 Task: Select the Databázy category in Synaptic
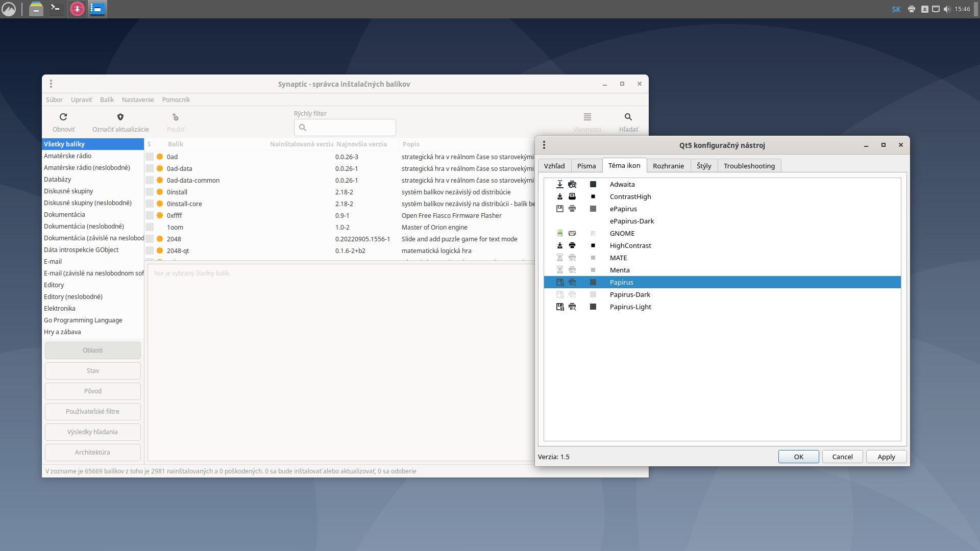(x=93, y=180)
